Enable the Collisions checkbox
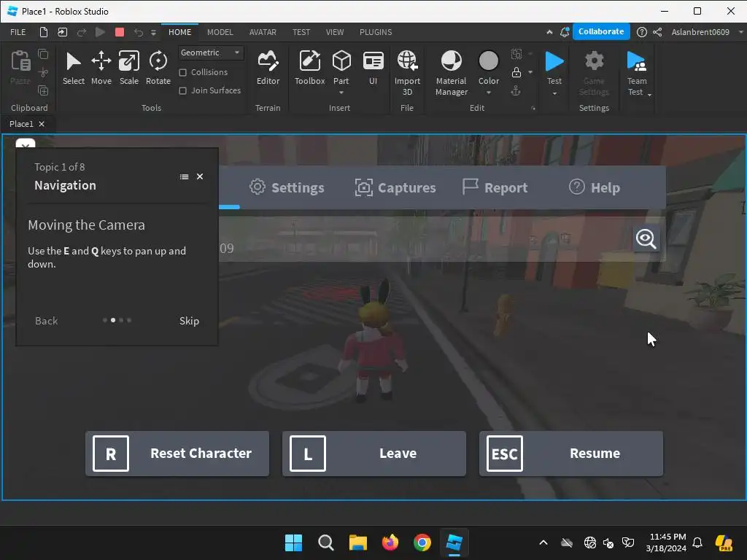 (x=182, y=72)
